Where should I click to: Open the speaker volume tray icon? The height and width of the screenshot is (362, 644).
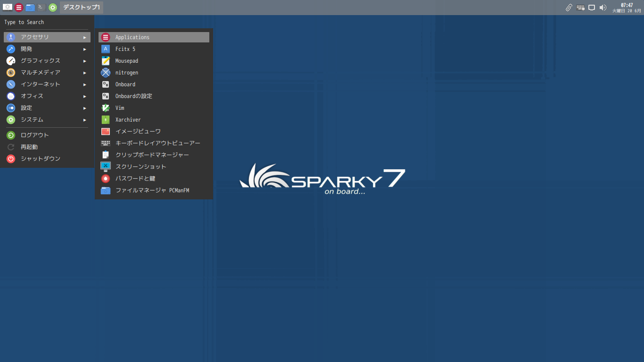[x=603, y=8]
